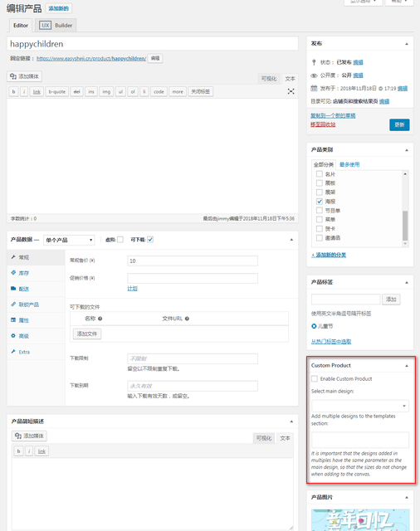The image size is (420, 531).
Task: Check the 菜单 category checkbox
Action: [x=319, y=219]
